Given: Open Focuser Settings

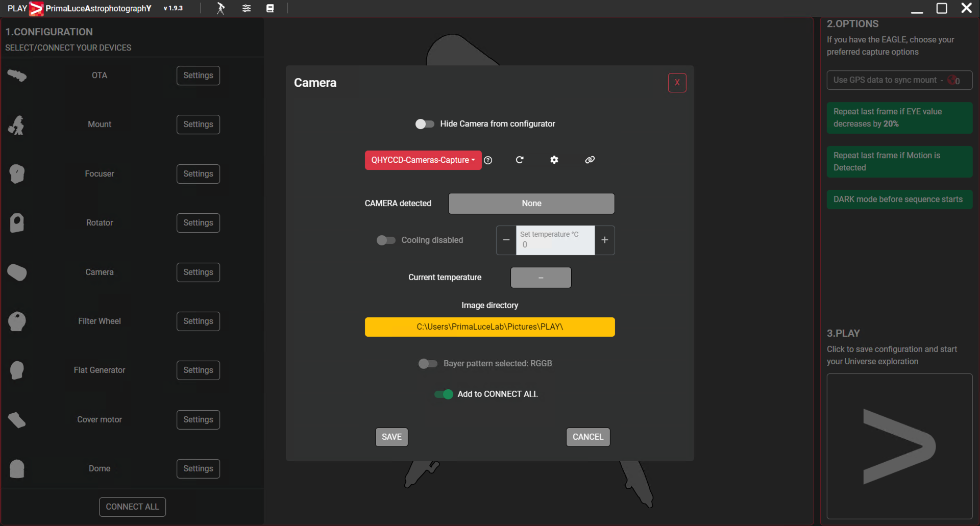Looking at the screenshot, I should pos(198,174).
